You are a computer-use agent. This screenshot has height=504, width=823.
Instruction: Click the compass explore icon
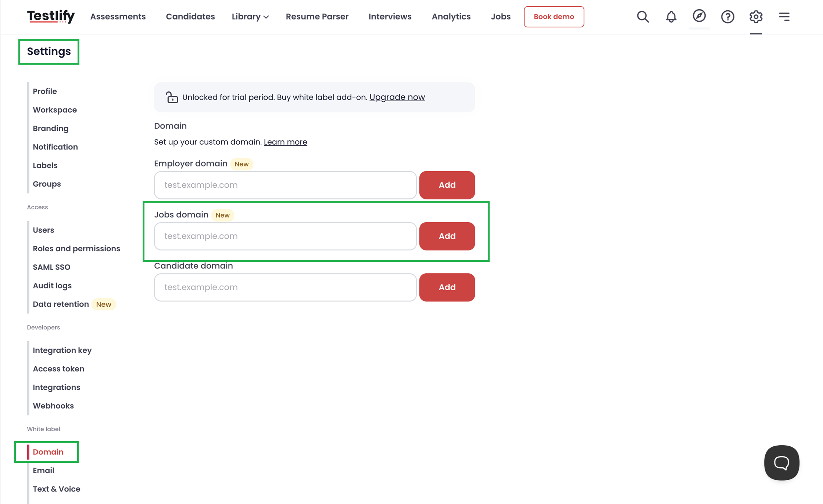(699, 16)
